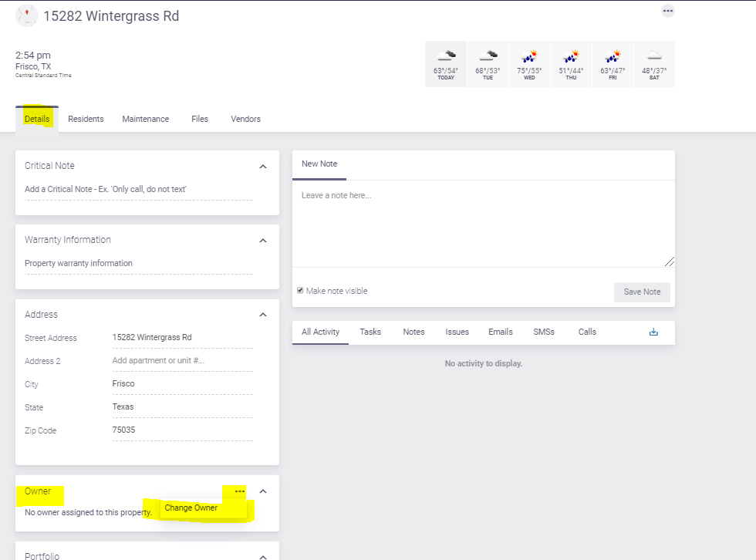The image size is (756, 560).
Task: View today's weather forecast tile
Action: click(446, 64)
